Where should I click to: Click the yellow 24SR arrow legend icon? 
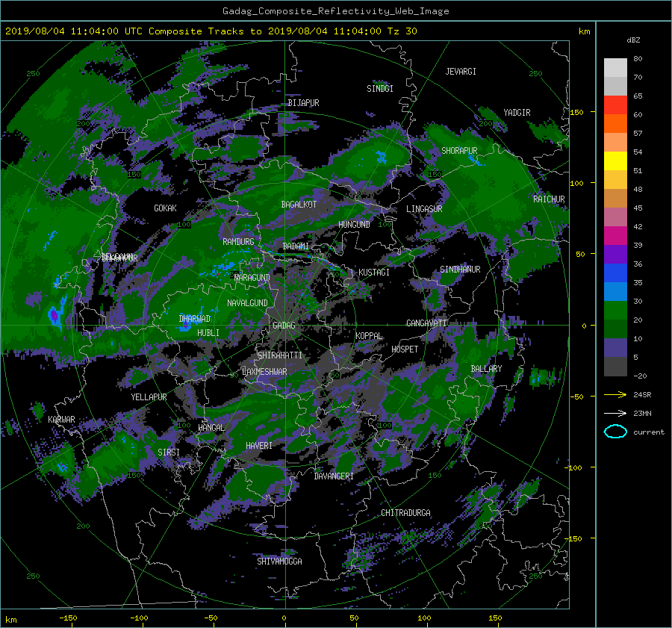[x=615, y=394]
